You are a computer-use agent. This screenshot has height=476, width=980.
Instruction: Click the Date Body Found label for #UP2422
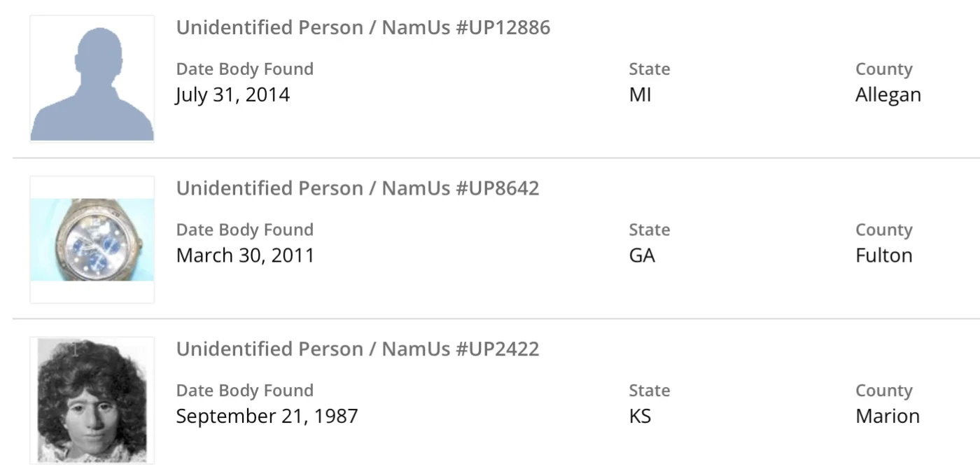click(x=244, y=391)
